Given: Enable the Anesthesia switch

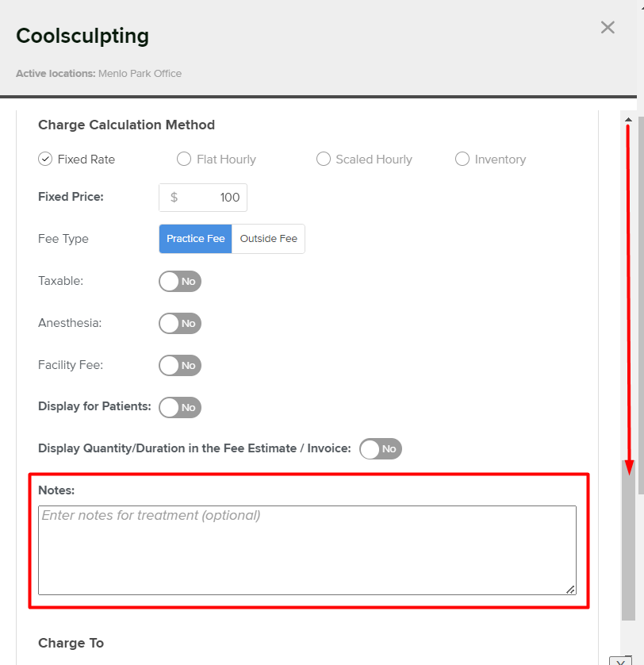Looking at the screenshot, I should [180, 323].
